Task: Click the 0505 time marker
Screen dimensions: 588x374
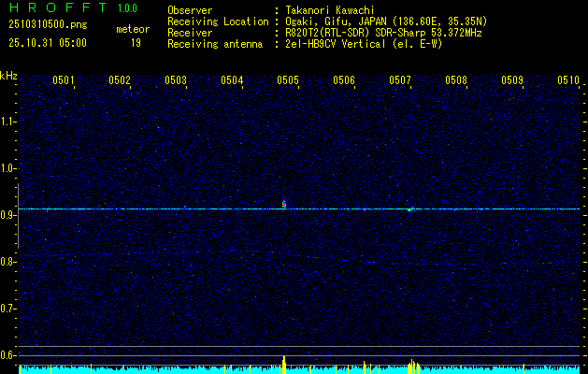Action: 288,80
